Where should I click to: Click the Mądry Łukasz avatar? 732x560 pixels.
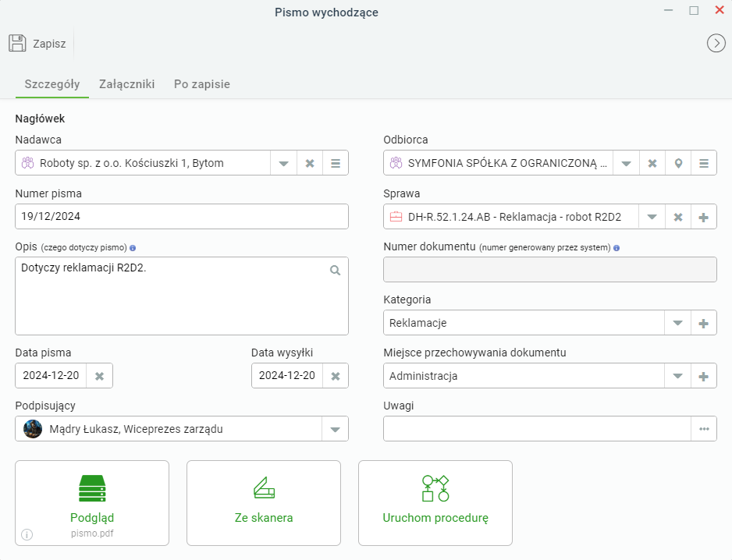(x=33, y=429)
